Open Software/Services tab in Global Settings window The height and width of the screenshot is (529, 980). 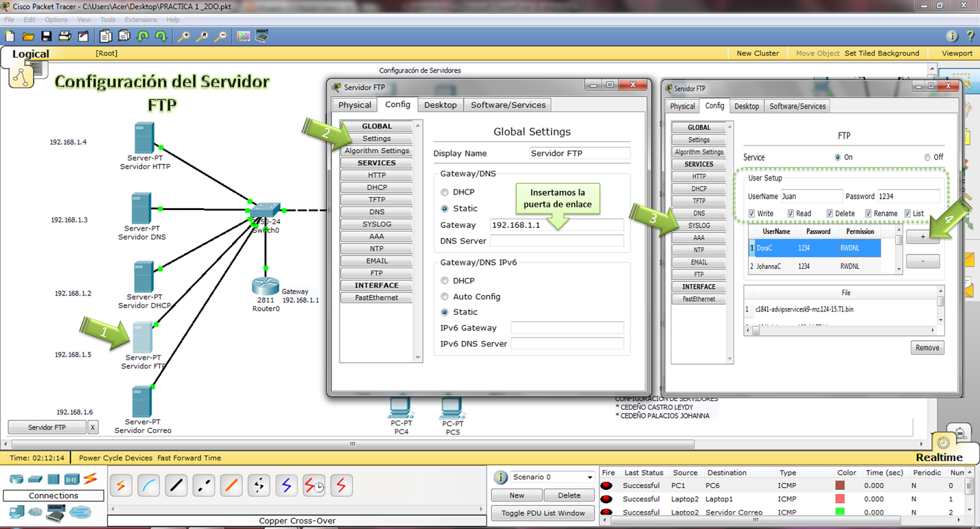click(x=508, y=105)
